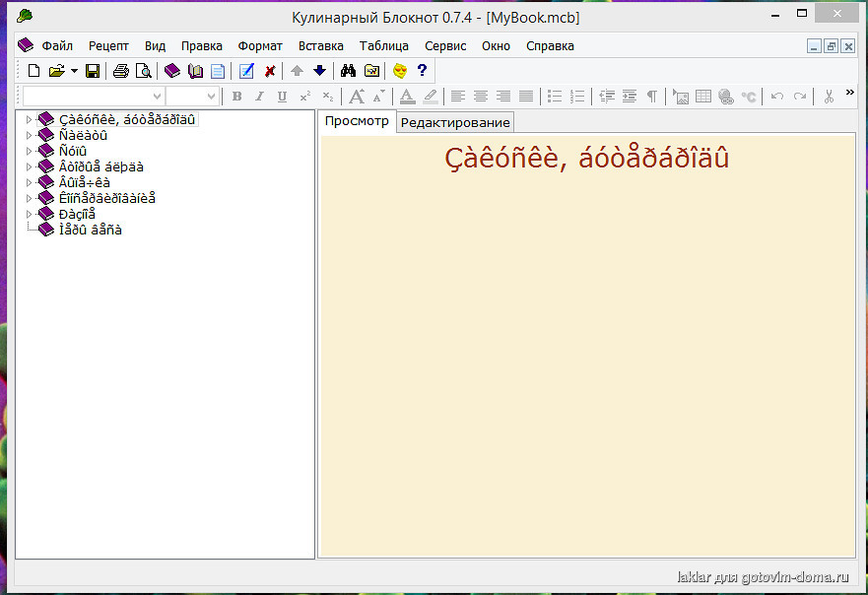Open the Файл menu
868x595 pixels.
57,46
